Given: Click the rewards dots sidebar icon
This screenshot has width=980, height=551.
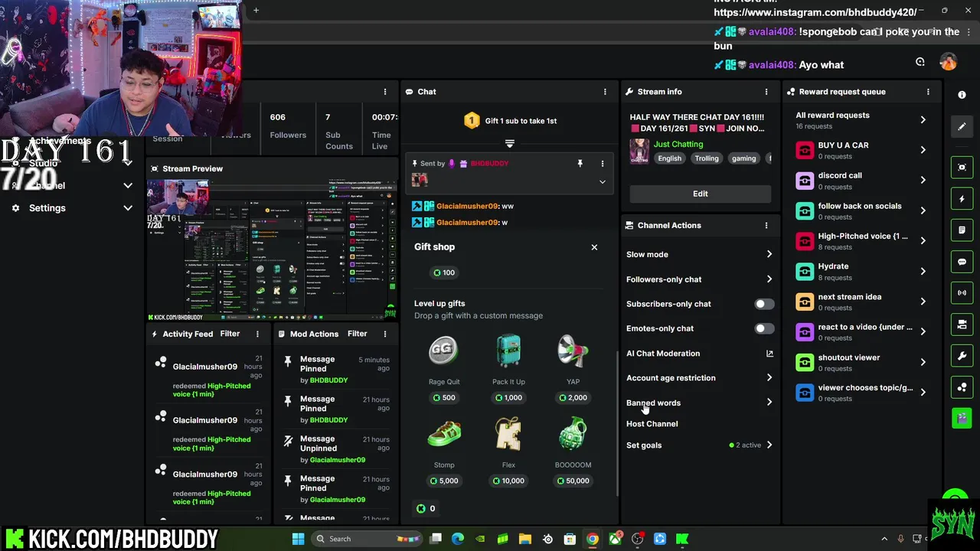Looking at the screenshot, I should pyautogui.click(x=962, y=387).
